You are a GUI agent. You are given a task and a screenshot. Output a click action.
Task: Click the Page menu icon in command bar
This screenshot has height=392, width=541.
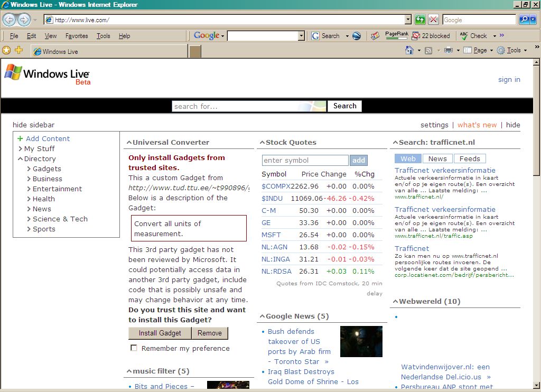(468, 50)
